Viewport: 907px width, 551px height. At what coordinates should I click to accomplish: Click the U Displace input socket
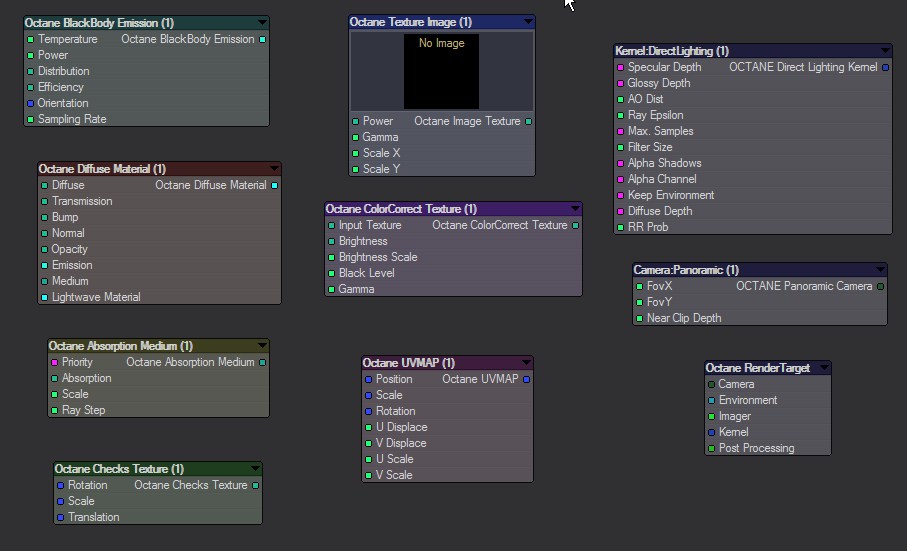[368, 428]
